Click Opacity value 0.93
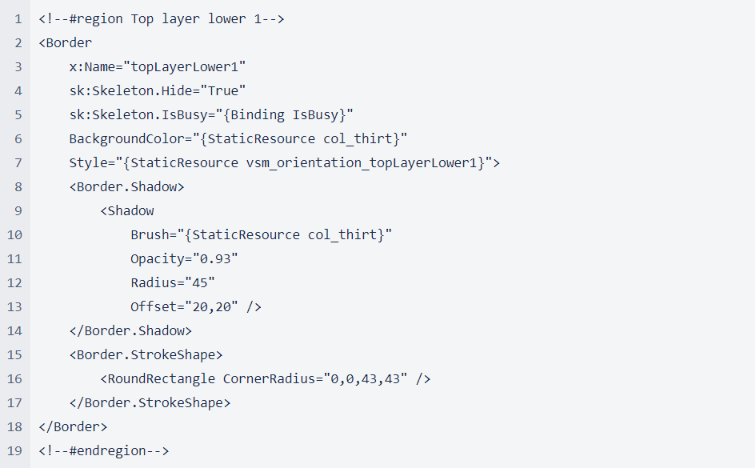 point(215,259)
